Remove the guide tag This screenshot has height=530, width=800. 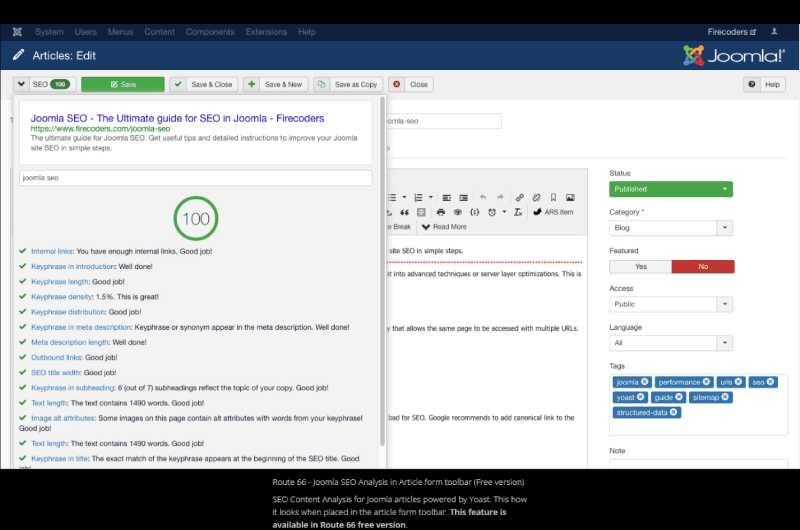pos(679,397)
